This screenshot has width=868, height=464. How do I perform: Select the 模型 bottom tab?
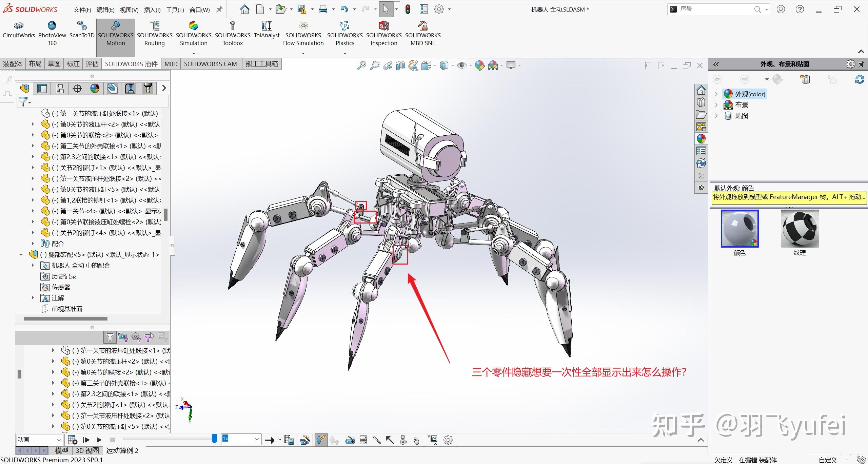coord(61,450)
